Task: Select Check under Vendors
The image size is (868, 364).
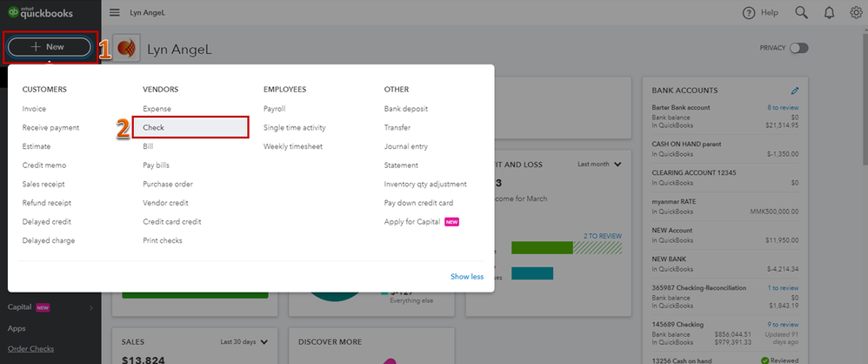Action: [x=190, y=127]
